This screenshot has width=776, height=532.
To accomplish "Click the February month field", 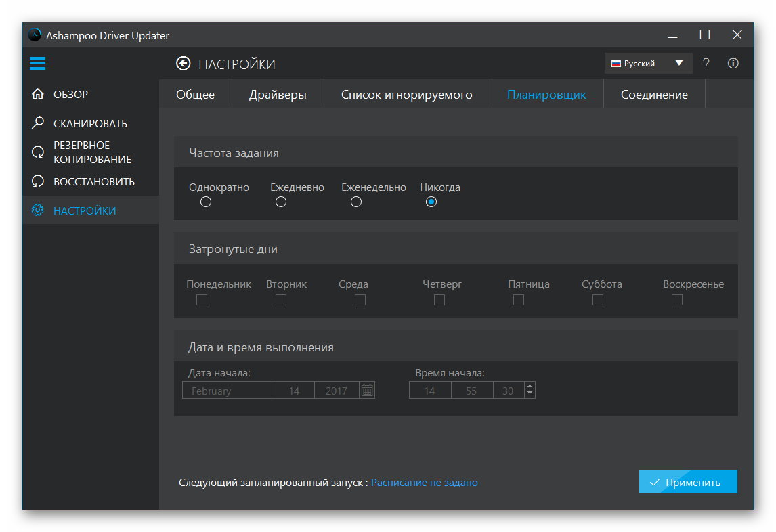I will click(228, 391).
